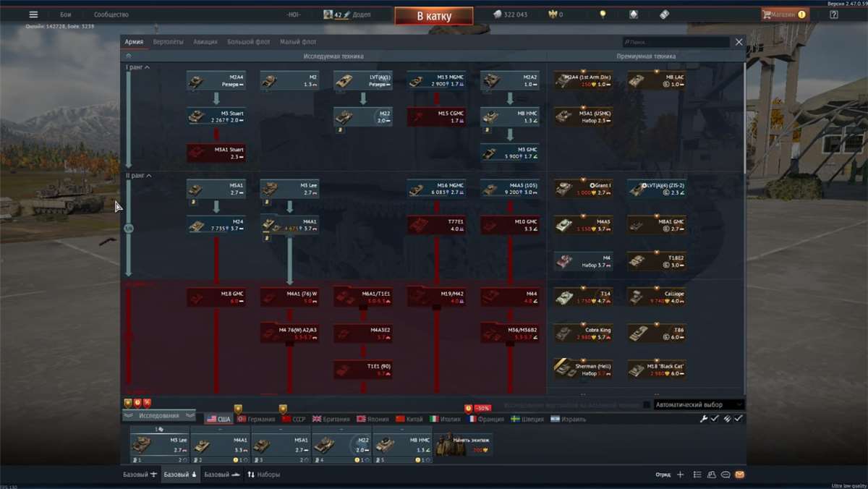Start battle with В катку button
Viewport: 868px width, 489px height.
coord(434,15)
